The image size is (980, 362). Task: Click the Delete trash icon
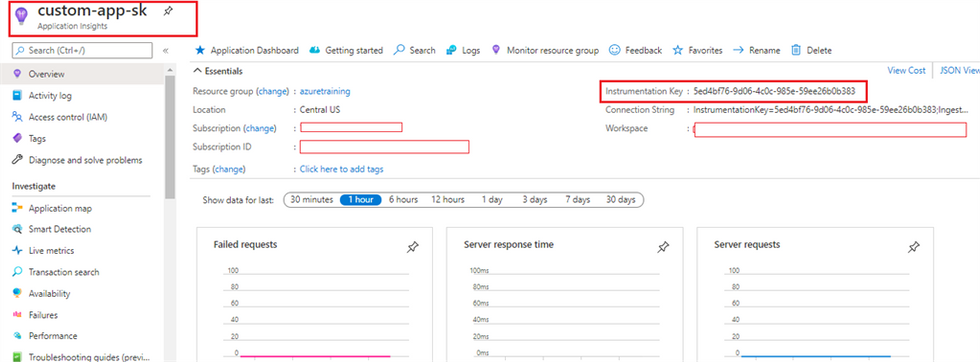pos(796,50)
